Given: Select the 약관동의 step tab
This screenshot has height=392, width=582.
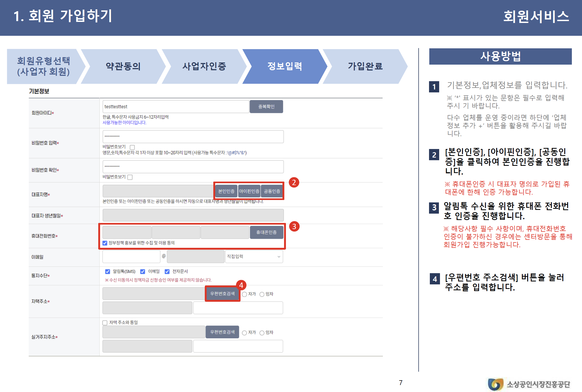Looking at the screenshot, I should coord(123,66).
